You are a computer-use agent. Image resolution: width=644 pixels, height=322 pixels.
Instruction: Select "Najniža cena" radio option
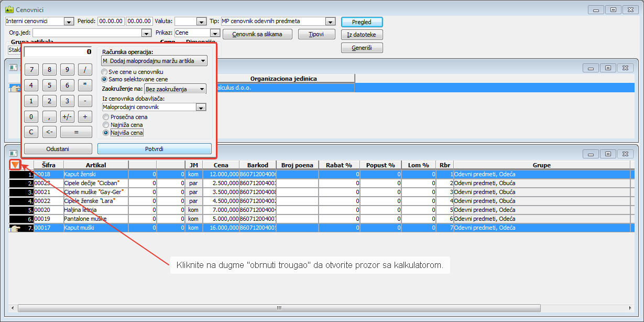tap(106, 125)
